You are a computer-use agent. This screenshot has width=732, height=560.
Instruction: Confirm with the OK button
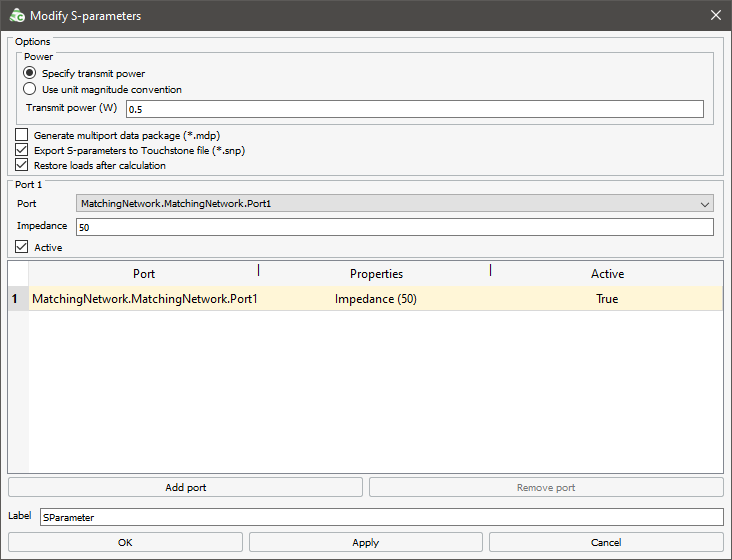[125, 542]
